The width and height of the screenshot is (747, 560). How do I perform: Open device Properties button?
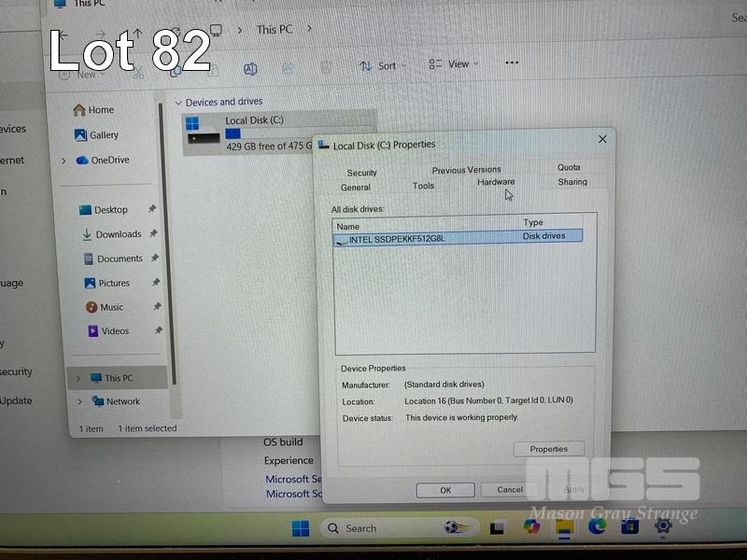[x=548, y=449]
